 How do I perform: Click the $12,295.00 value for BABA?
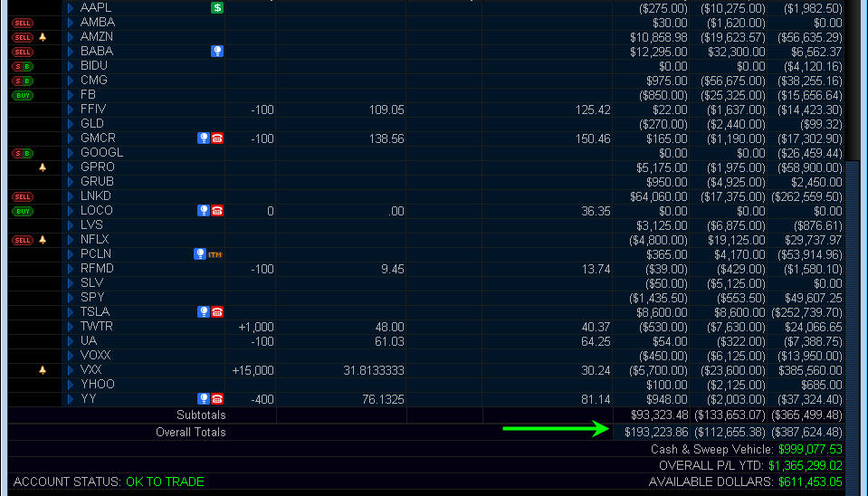tap(659, 52)
